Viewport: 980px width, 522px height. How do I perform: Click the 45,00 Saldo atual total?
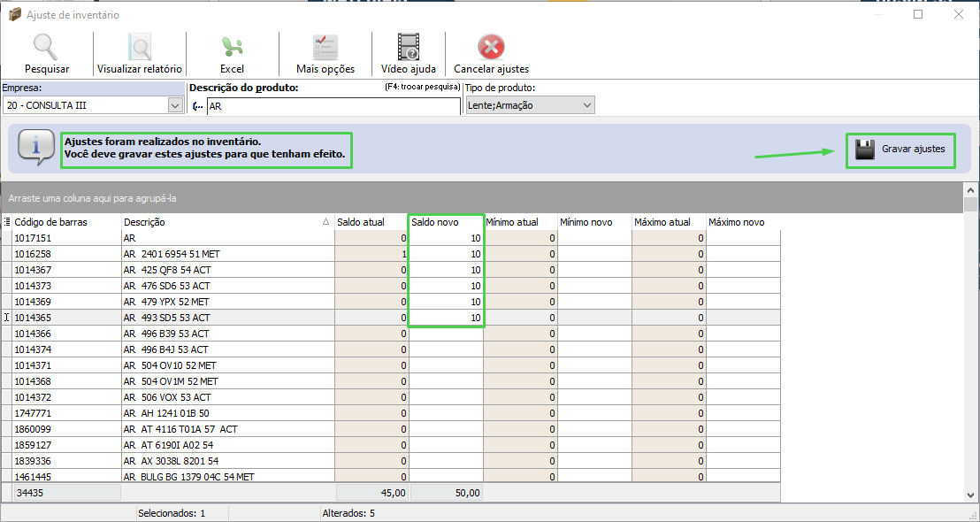click(372, 493)
